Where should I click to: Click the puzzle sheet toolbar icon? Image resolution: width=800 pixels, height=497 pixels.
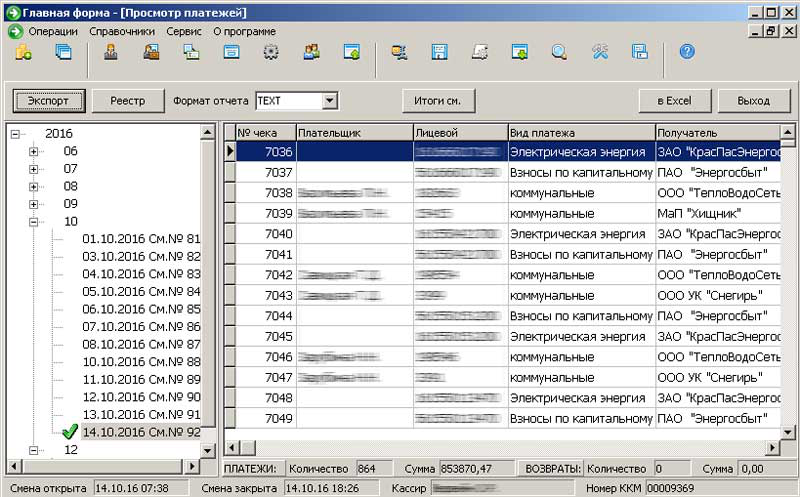(480, 53)
